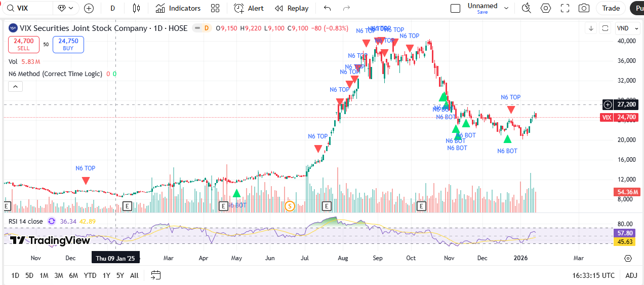Click the compare or add symbol plus icon
The height and width of the screenshot is (285, 644).
(89, 8)
